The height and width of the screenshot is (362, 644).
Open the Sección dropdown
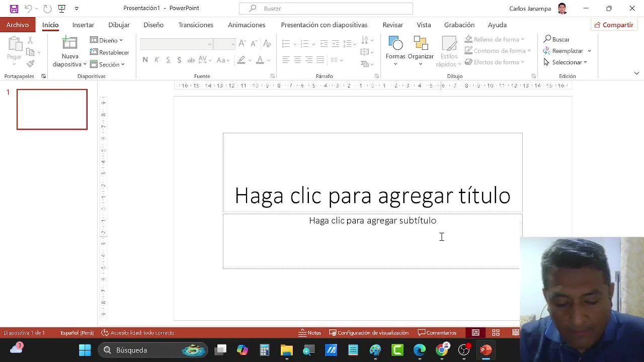tap(108, 64)
